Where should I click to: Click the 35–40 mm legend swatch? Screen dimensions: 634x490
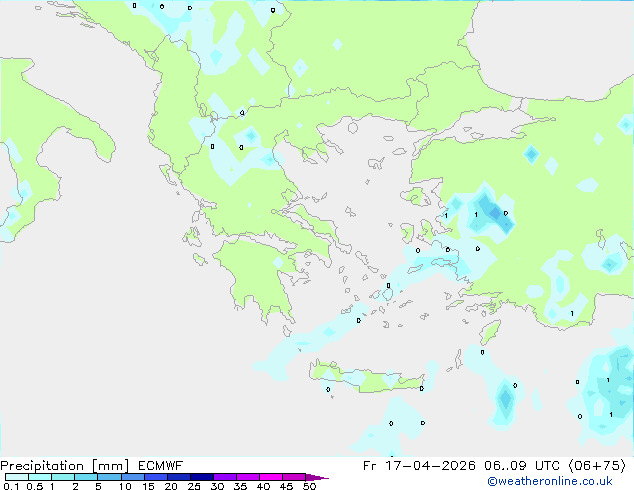point(248,477)
